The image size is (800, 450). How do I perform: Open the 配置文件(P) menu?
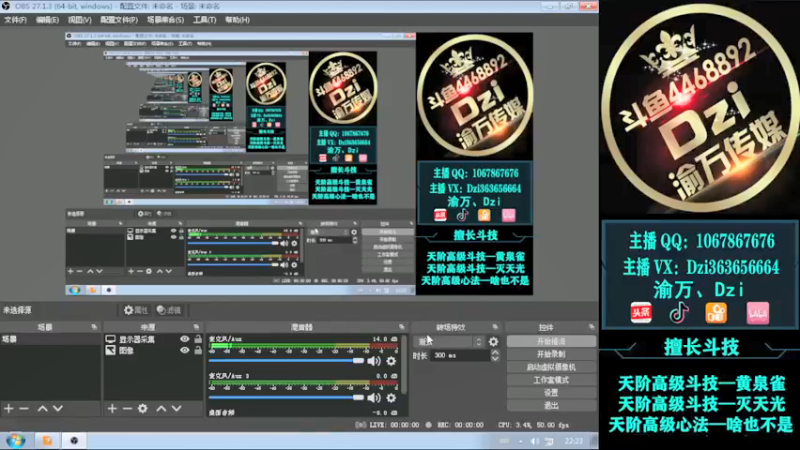pos(119,20)
